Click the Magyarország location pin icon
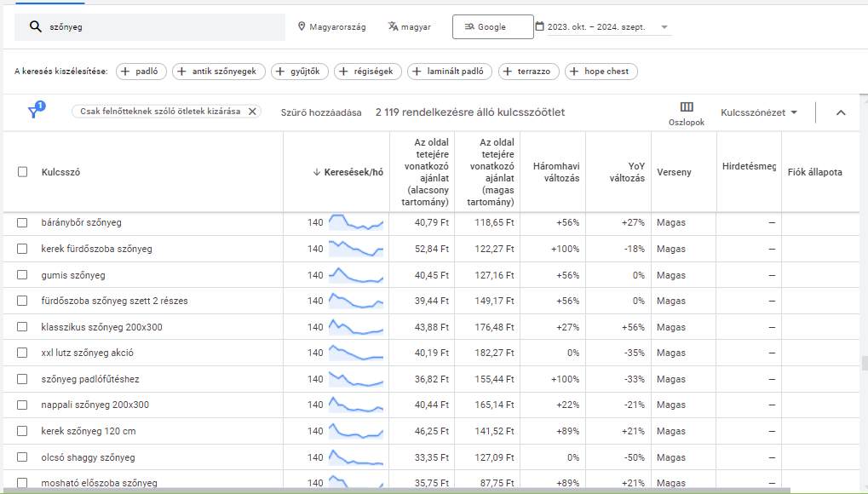Viewport: 868px width, 494px height. 302,27
